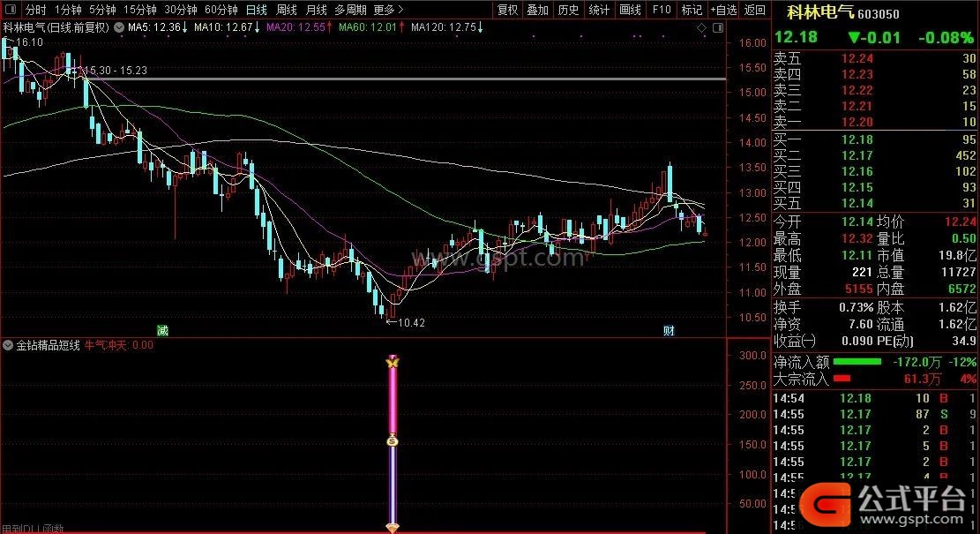
Task: Expand the main chart indicator dropdown arrow
Action: click(x=119, y=27)
